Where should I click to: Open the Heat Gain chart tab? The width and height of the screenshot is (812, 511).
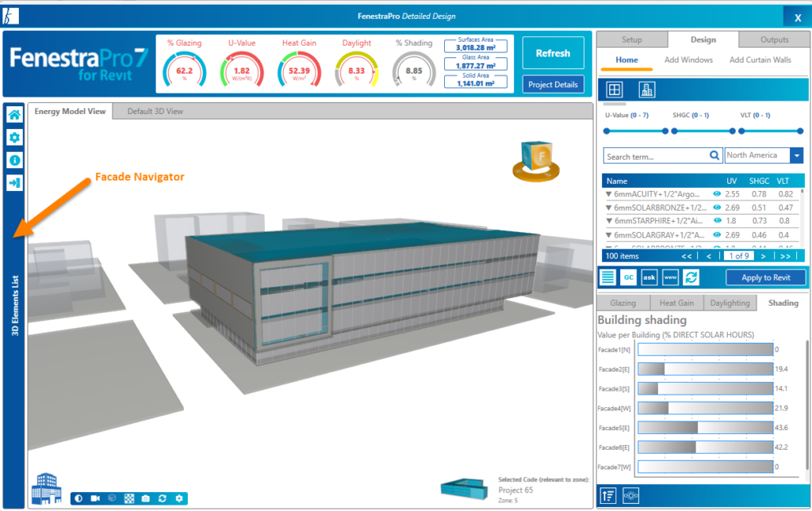click(676, 303)
